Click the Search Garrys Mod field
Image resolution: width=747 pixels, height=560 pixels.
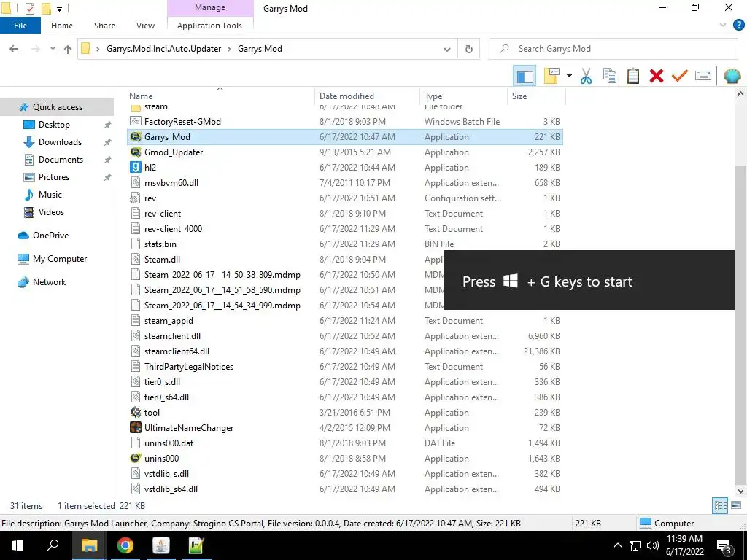613,49
